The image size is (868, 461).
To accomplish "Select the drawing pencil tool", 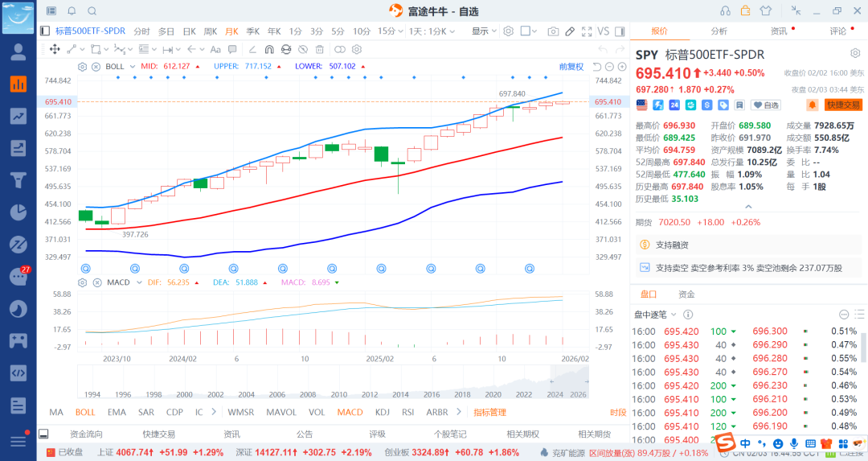I will coord(570,31).
